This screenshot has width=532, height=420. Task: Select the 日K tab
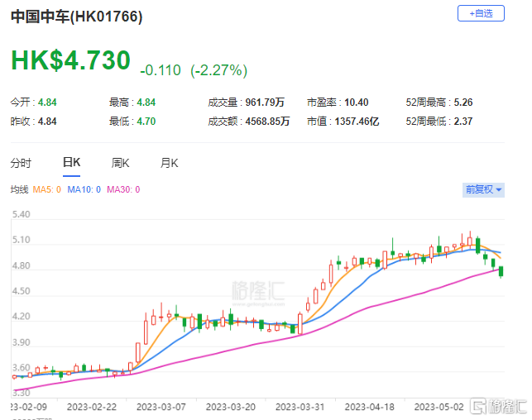(72, 162)
